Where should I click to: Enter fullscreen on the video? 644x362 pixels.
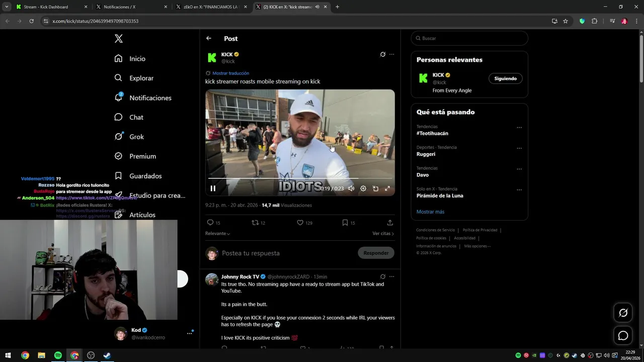tap(387, 189)
